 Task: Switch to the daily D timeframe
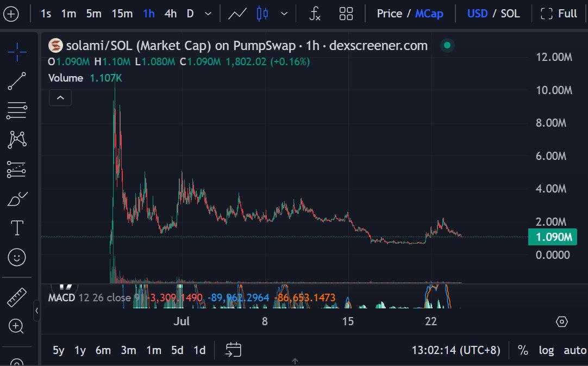[x=190, y=14]
